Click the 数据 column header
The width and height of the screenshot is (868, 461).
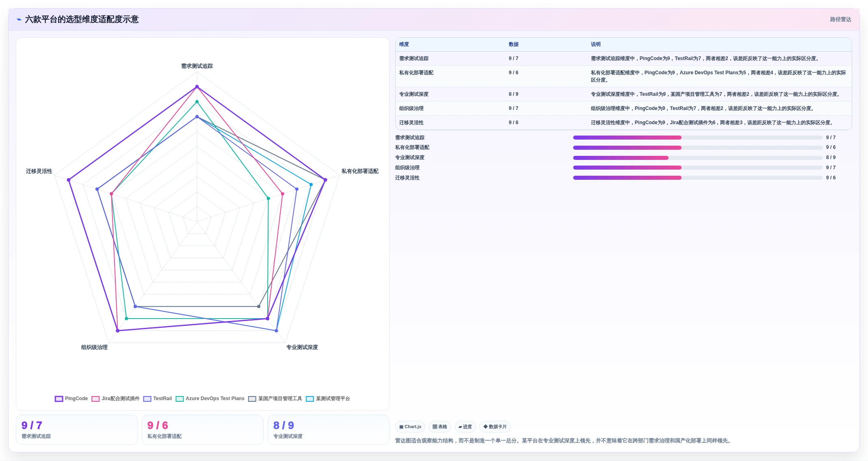pyautogui.click(x=514, y=44)
